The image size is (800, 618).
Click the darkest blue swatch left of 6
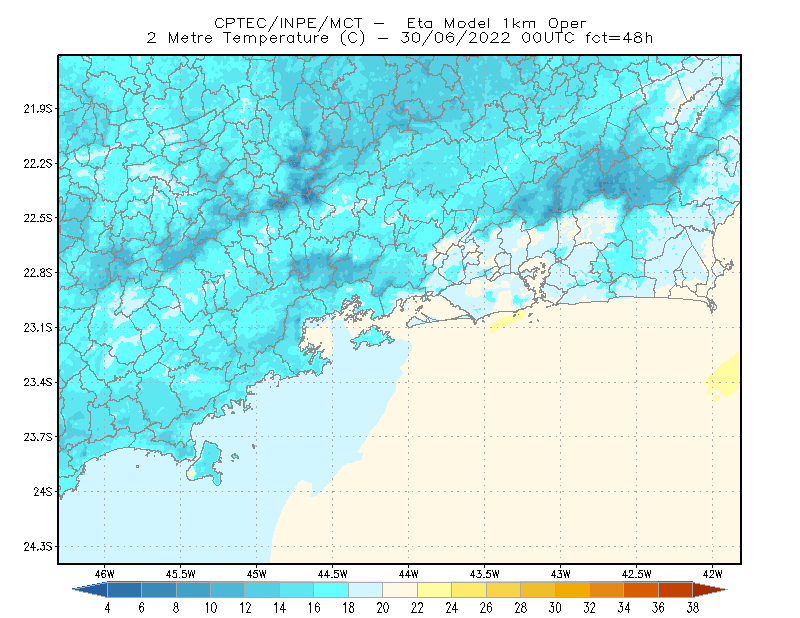tap(124, 590)
